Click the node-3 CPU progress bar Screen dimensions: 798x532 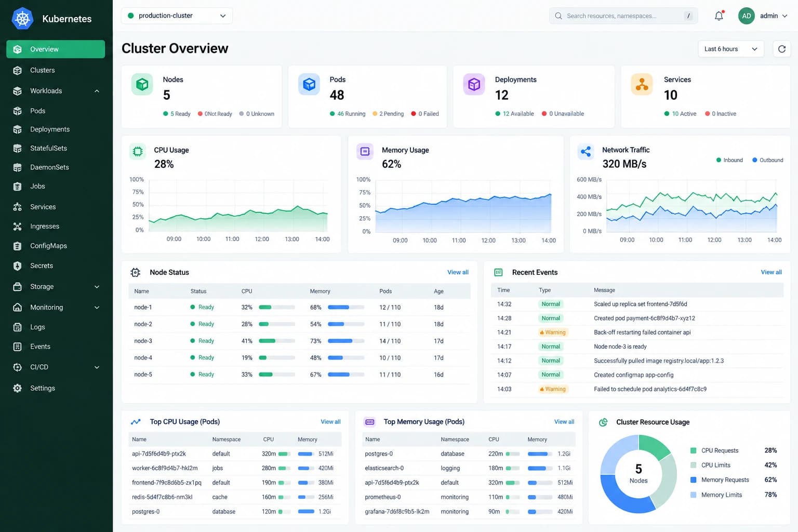tap(277, 341)
